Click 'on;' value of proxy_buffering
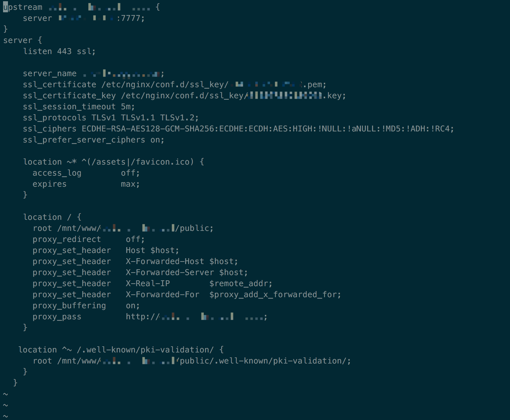The height and width of the screenshot is (420, 510). [133, 305]
